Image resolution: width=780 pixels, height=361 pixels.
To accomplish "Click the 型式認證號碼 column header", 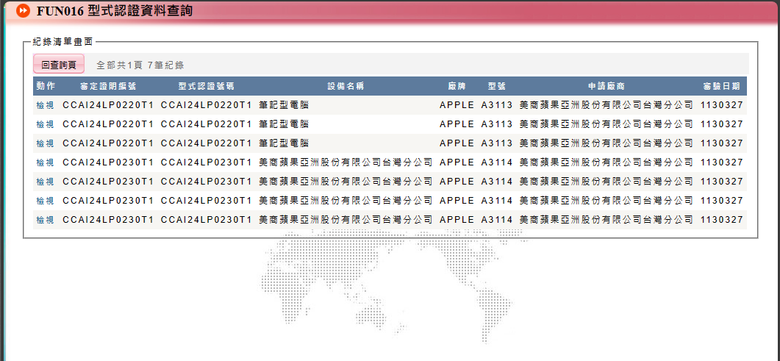I will pos(206,86).
